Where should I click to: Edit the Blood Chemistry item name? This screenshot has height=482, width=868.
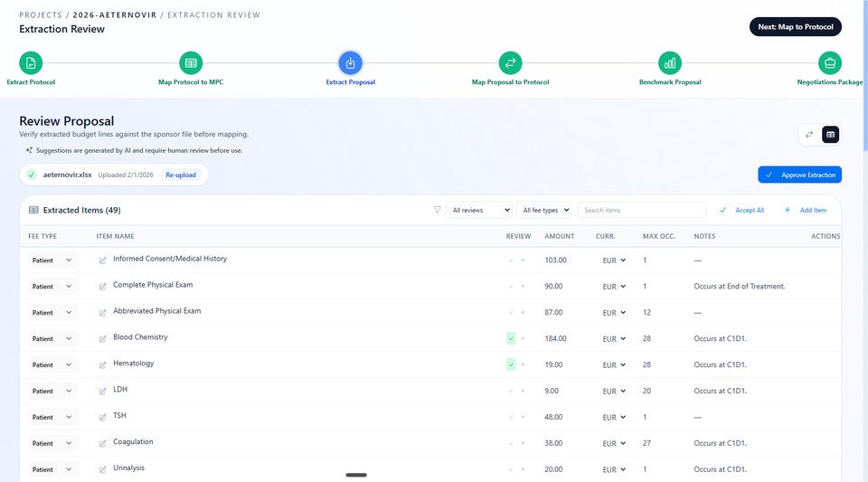(102, 339)
